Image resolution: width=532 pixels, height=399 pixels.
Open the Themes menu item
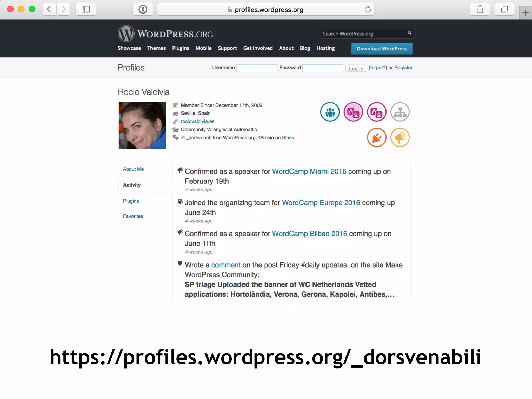click(156, 48)
